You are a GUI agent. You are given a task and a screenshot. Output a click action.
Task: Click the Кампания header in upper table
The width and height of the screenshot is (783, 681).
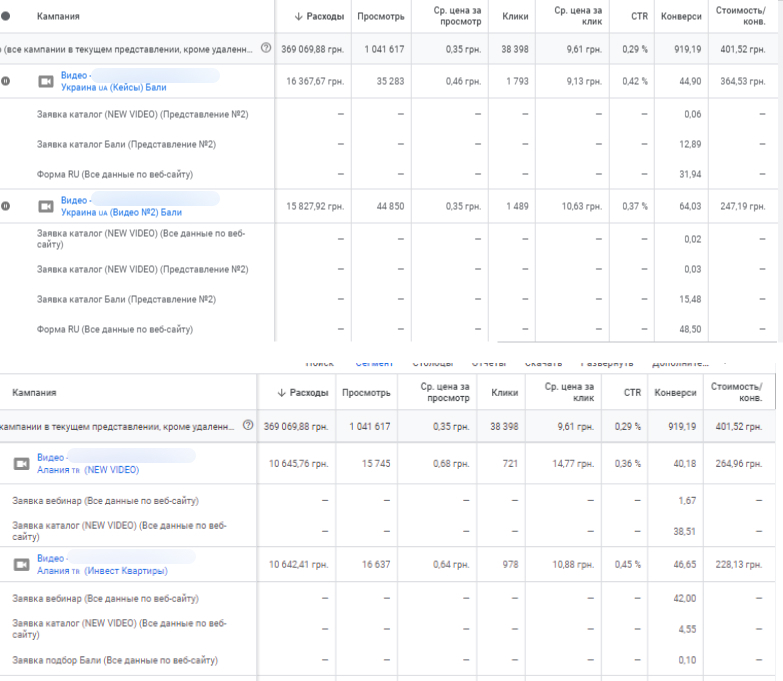point(58,16)
